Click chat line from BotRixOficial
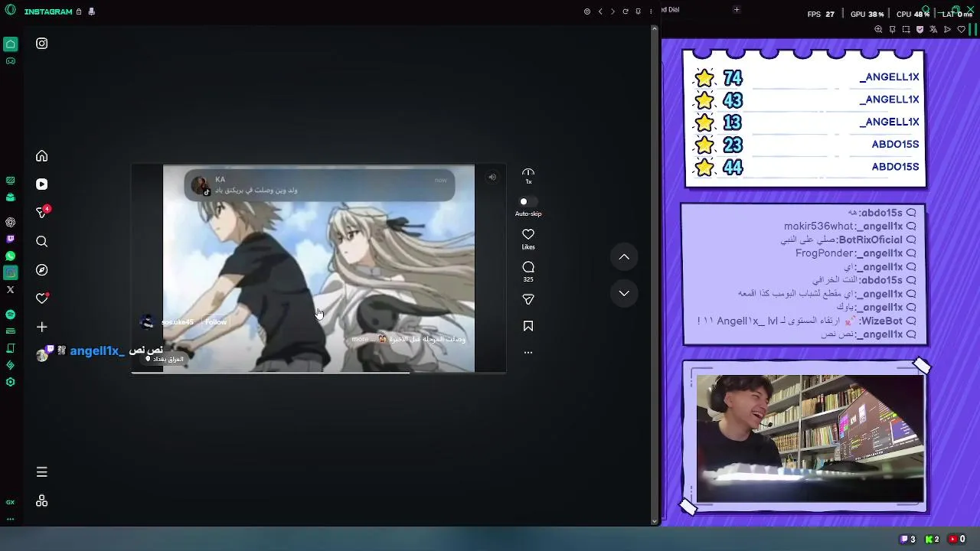Screen dimensions: 980x551 (848, 240)
